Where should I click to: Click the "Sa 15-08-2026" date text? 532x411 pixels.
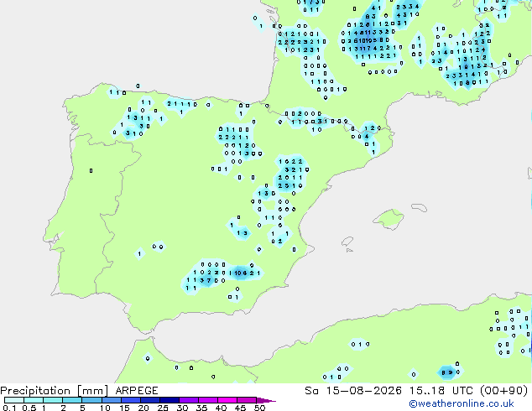[x=353, y=391]
